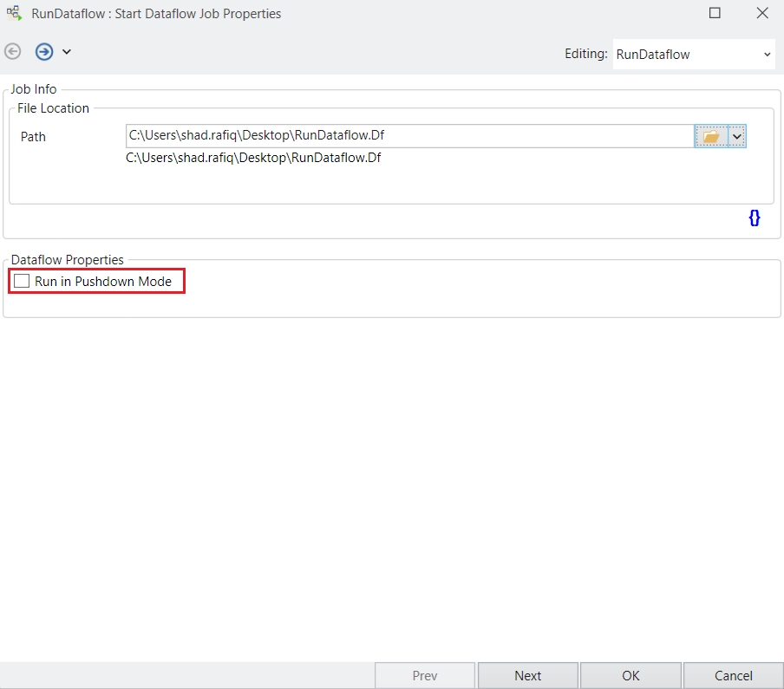Click the RunDataflow title bar app icon
Viewport: 784px width, 689px height.
pyautogui.click(x=15, y=13)
